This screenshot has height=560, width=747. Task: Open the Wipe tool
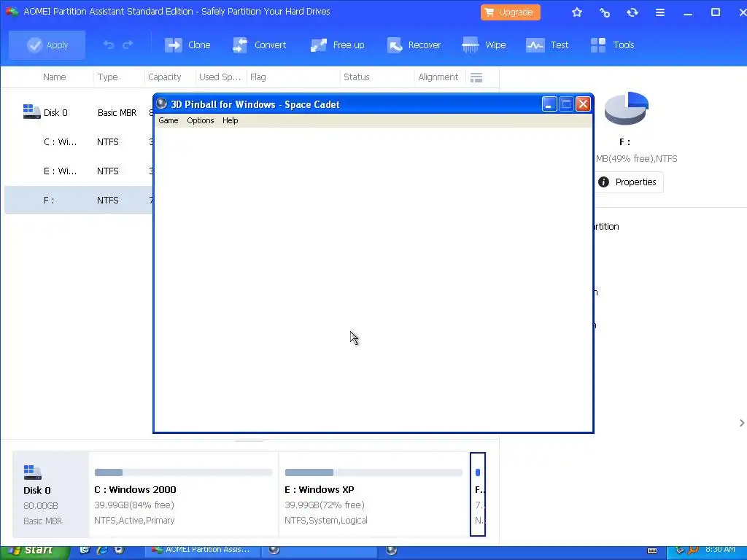pyautogui.click(x=484, y=45)
